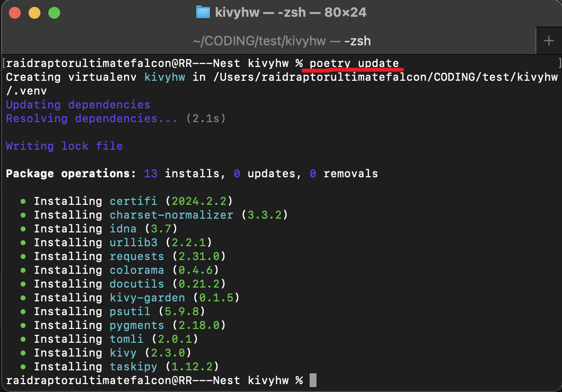Close the terminal window with the red button
Viewport: 562px width, 392px height.
click(15, 13)
